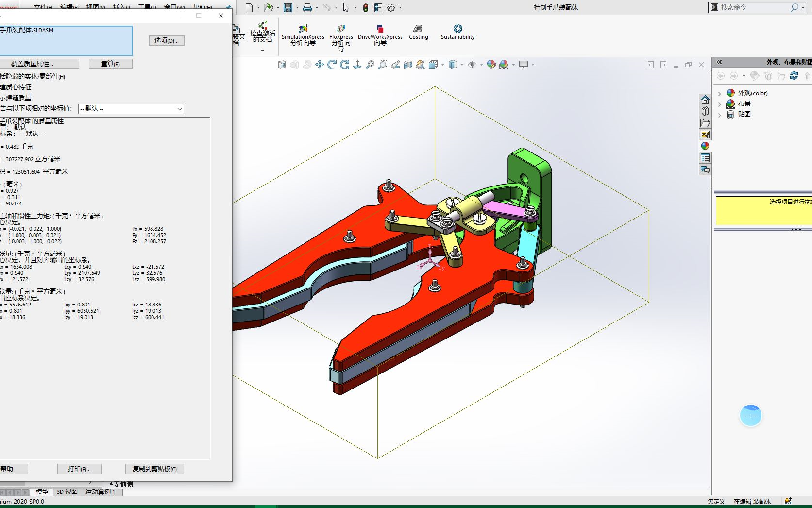Open Custom Properties tab in task pane
812x508 pixels.
pyautogui.click(x=705, y=158)
